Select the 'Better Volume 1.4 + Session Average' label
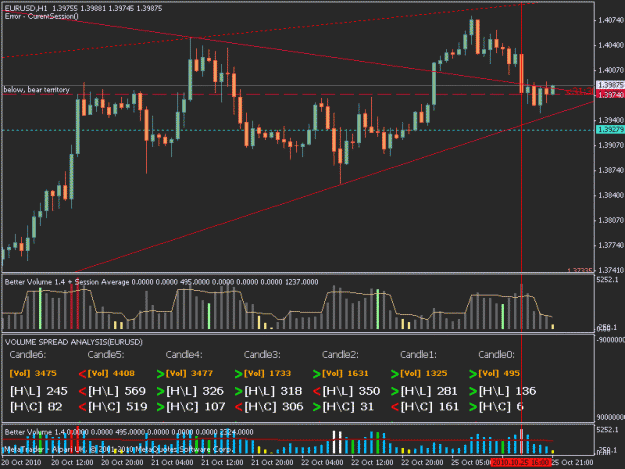This screenshot has width=625, height=469. tap(67, 282)
